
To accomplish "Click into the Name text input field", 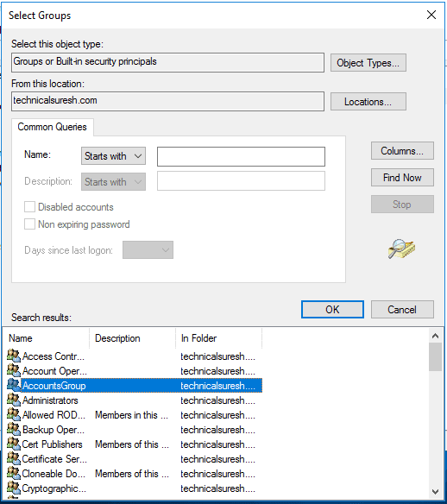I will click(x=241, y=156).
